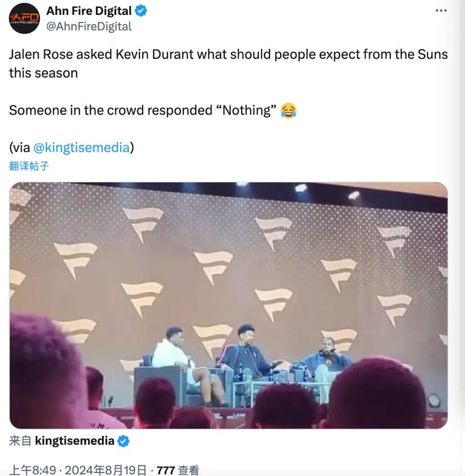Viewport: 465px width, 476px height.
Task: Click the 来自 label below the video
Action: [20, 441]
